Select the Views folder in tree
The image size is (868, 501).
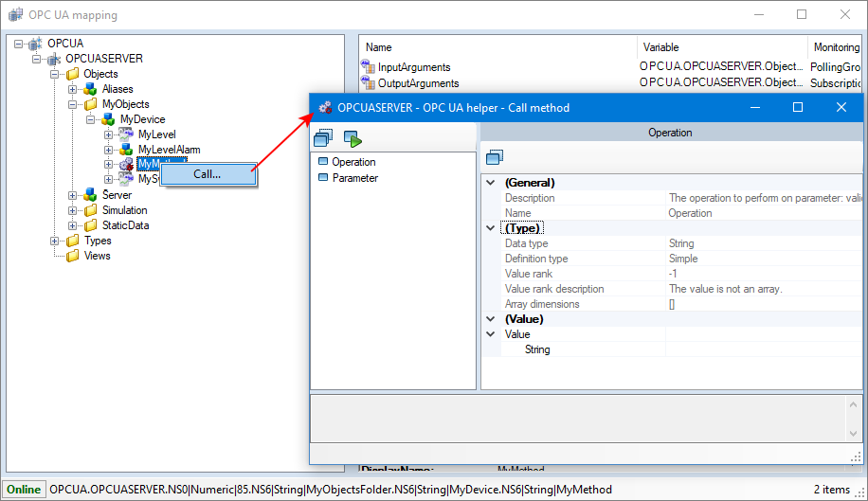[x=97, y=256]
